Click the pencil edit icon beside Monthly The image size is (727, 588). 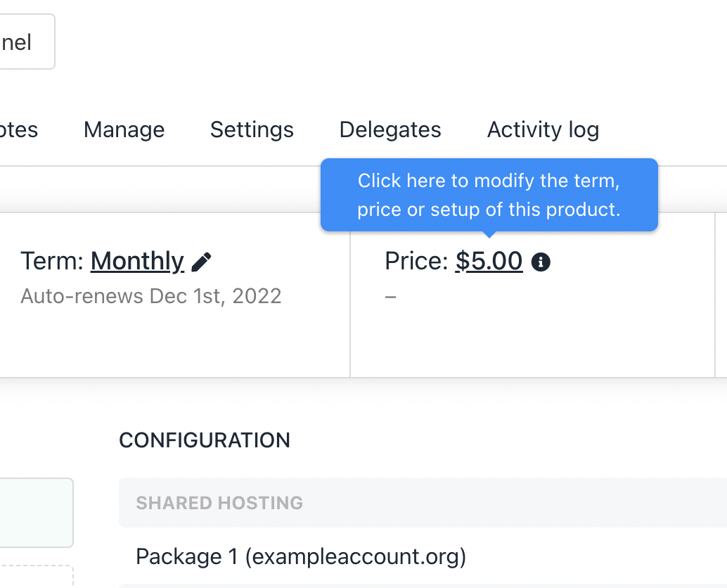pos(201,262)
